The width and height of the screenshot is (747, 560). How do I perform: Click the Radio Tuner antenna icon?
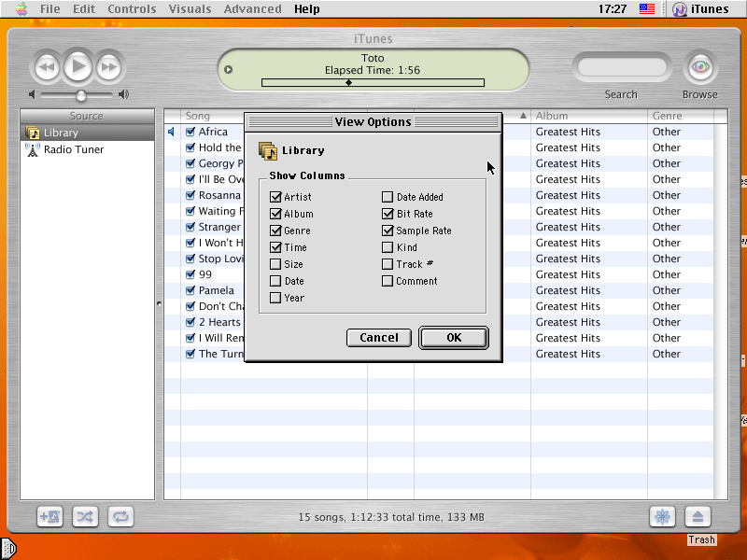point(33,149)
